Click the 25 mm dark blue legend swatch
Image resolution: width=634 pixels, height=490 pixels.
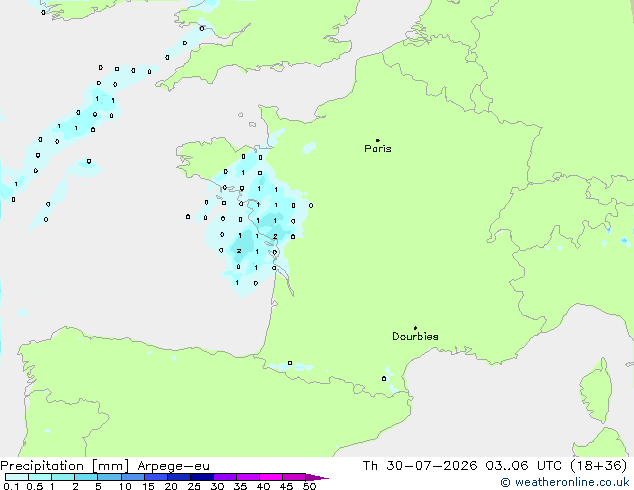coord(202,477)
